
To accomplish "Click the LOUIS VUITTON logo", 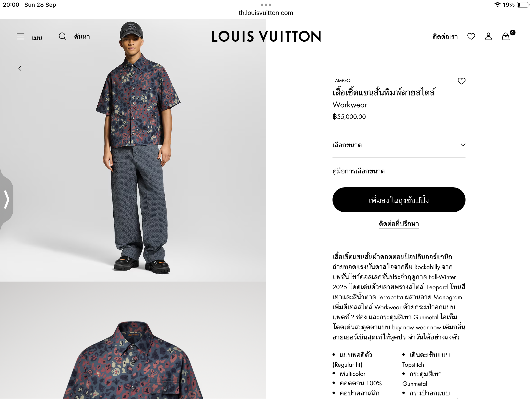I will [266, 36].
